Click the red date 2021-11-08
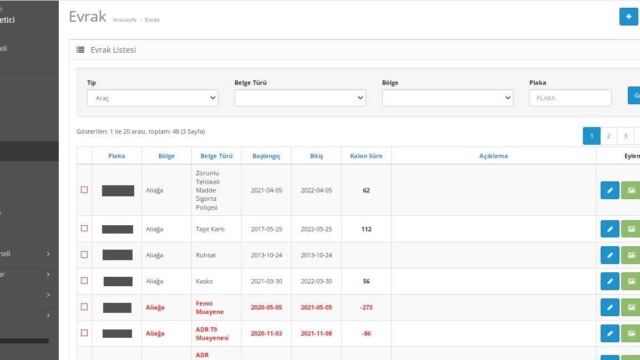The width and height of the screenshot is (640, 360). tap(316, 333)
